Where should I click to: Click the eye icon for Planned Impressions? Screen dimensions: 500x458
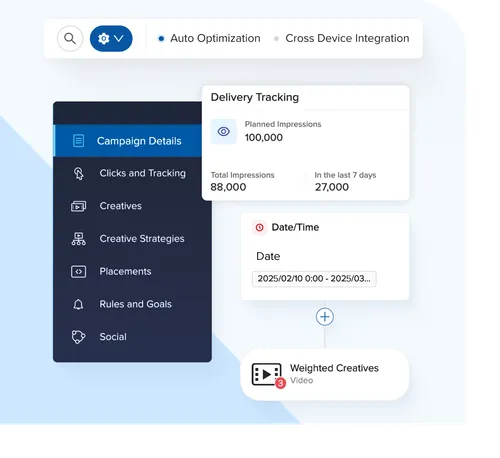click(224, 131)
